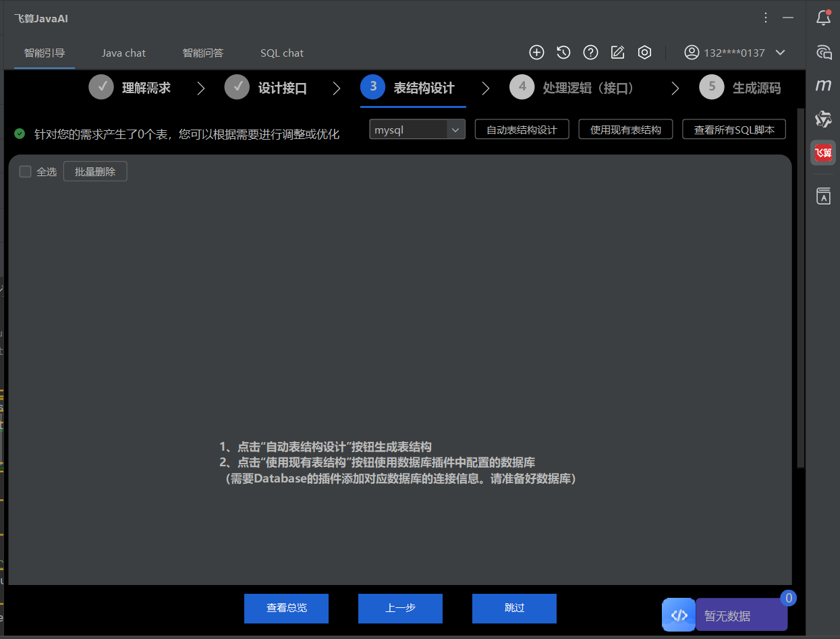Click the blue 0 badge counter

point(788,598)
